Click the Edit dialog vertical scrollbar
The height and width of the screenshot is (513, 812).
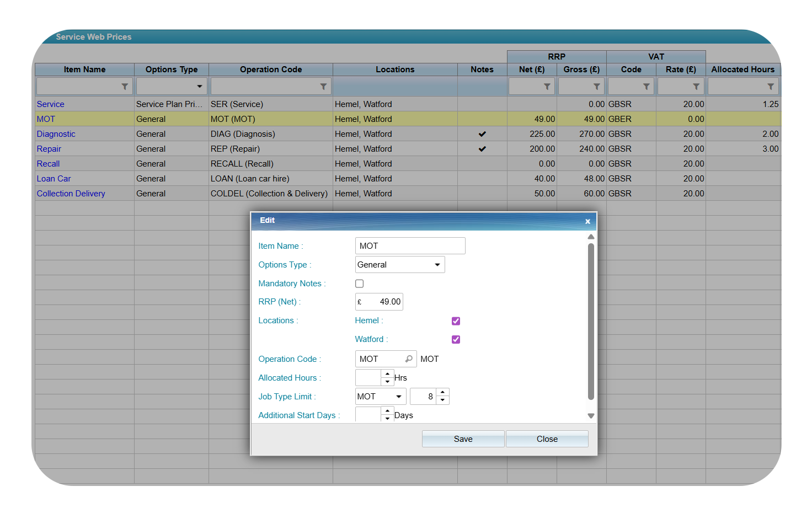pyautogui.click(x=591, y=321)
